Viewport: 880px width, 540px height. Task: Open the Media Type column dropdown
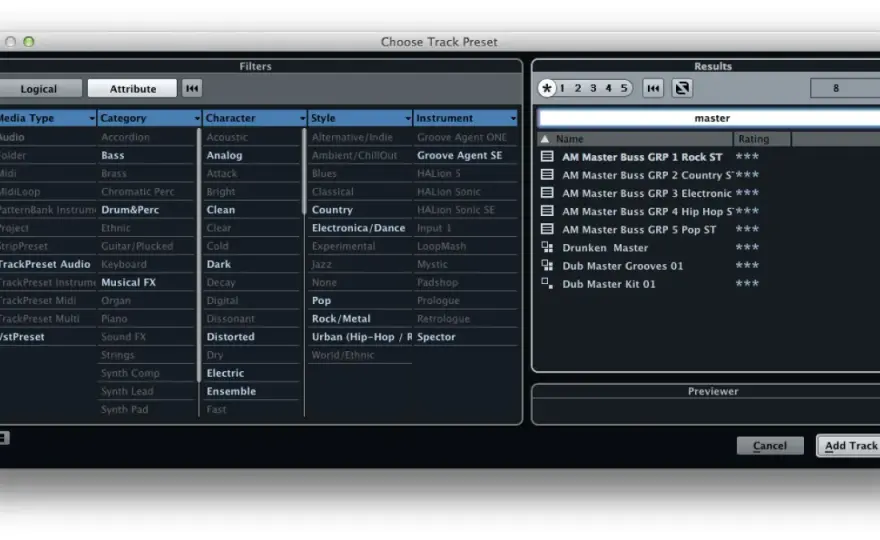[x=91, y=118]
